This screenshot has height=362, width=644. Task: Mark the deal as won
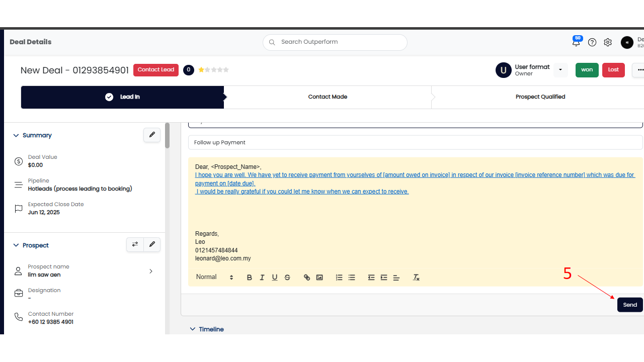[587, 70]
